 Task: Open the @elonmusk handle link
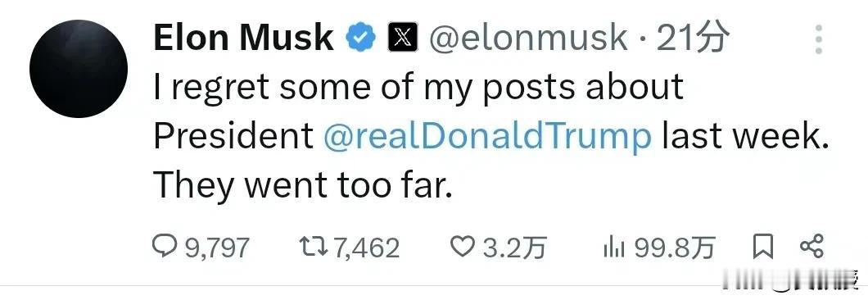[528, 39]
